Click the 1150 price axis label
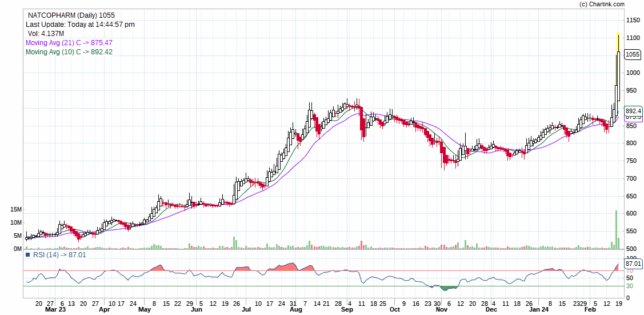This screenshot has width=644, height=315. [x=633, y=20]
